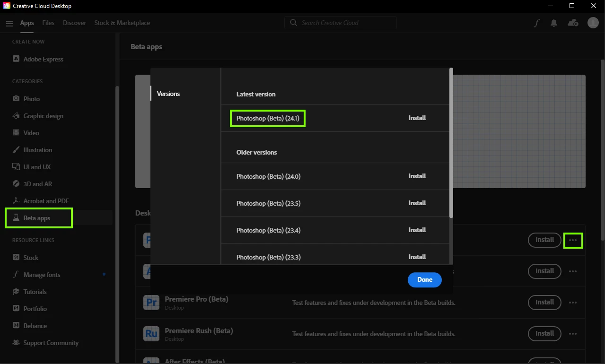Click Done to close versions dialog
605x364 pixels.
[424, 279]
